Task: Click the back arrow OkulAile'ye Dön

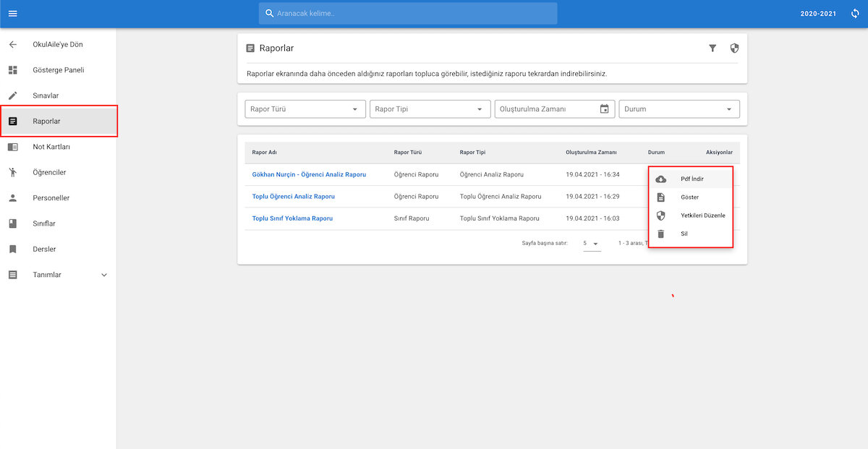Action: tap(12, 45)
